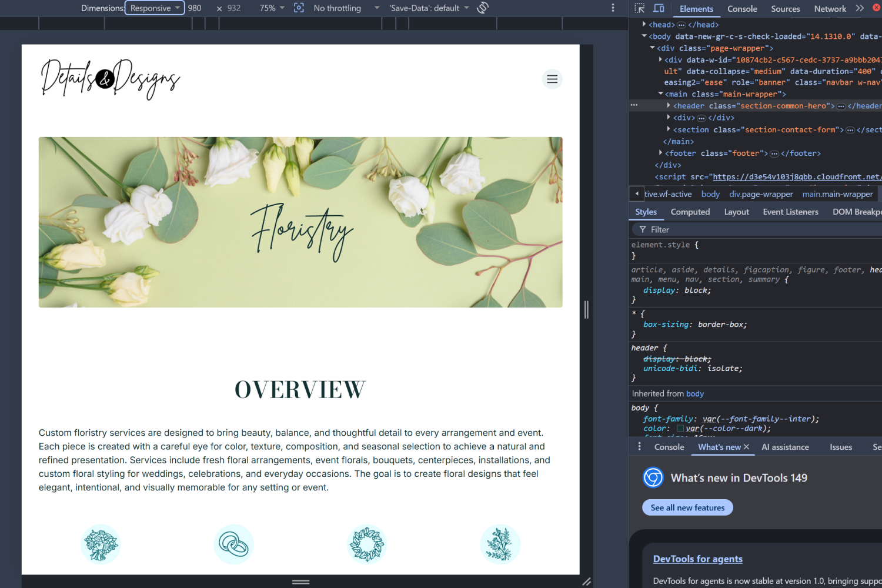882x588 pixels.
Task: Open the Network tab
Action: click(x=830, y=9)
